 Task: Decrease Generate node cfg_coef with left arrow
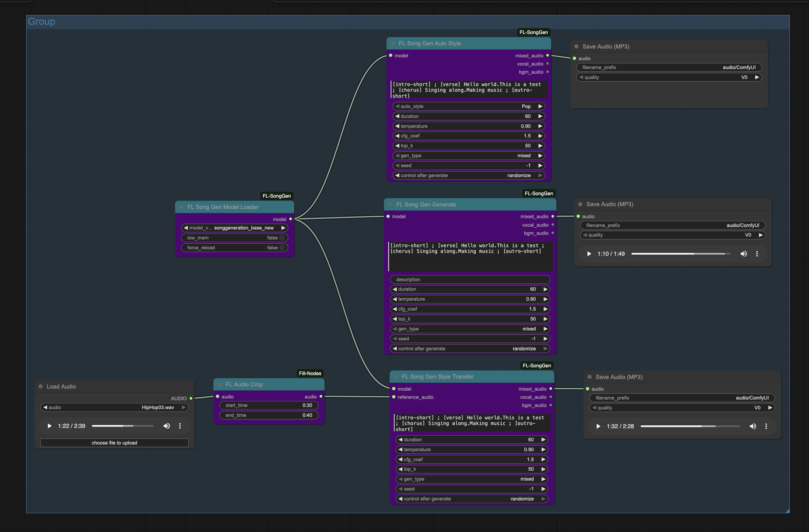click(395, 309)
